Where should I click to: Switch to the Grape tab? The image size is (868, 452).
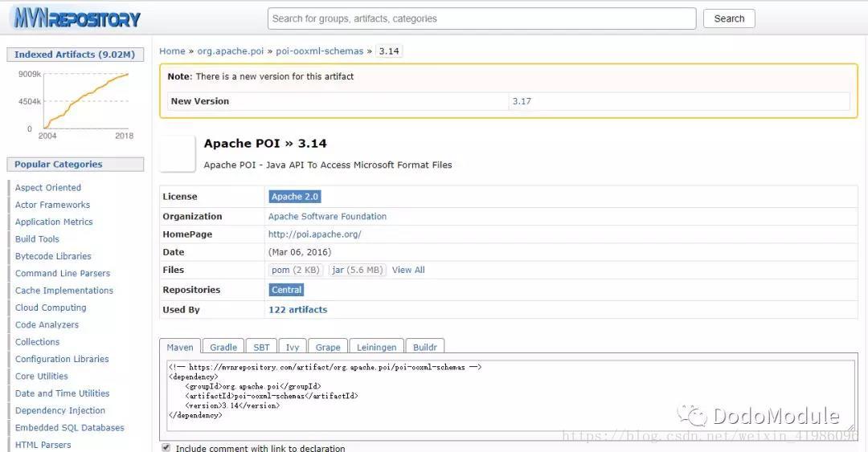tap(328, 347)
